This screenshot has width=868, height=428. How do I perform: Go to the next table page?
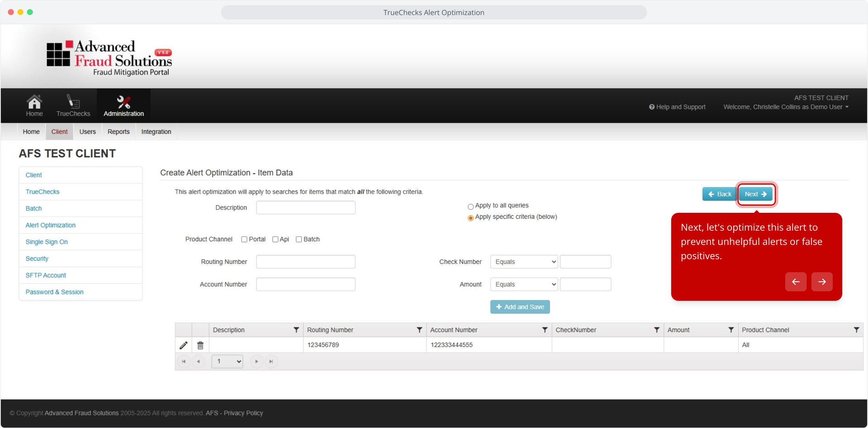[257, 361]
